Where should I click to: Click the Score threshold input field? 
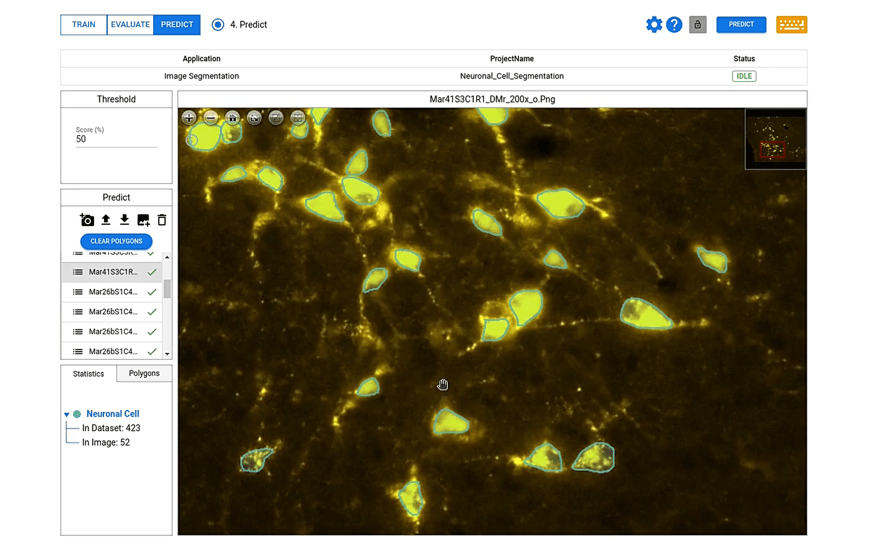(x=116, y=140)
